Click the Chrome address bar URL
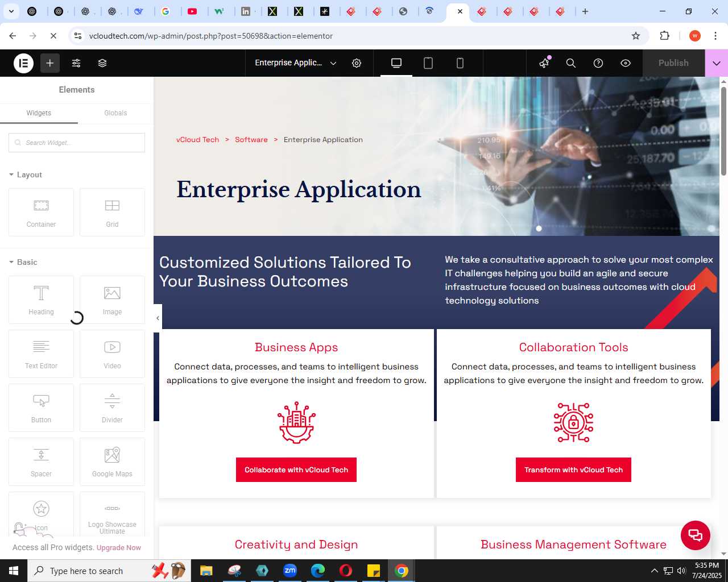The width and height of the screenshot is (728, 582). click(211, 36)
